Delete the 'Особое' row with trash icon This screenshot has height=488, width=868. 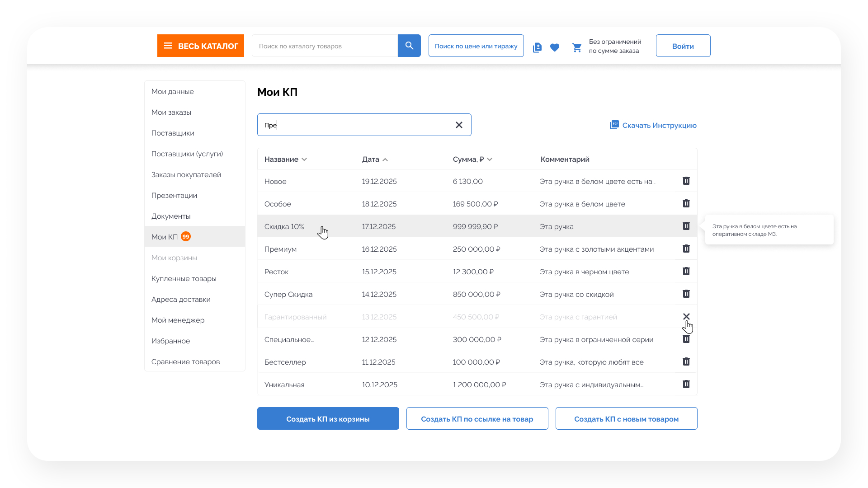tap(686, 203)
